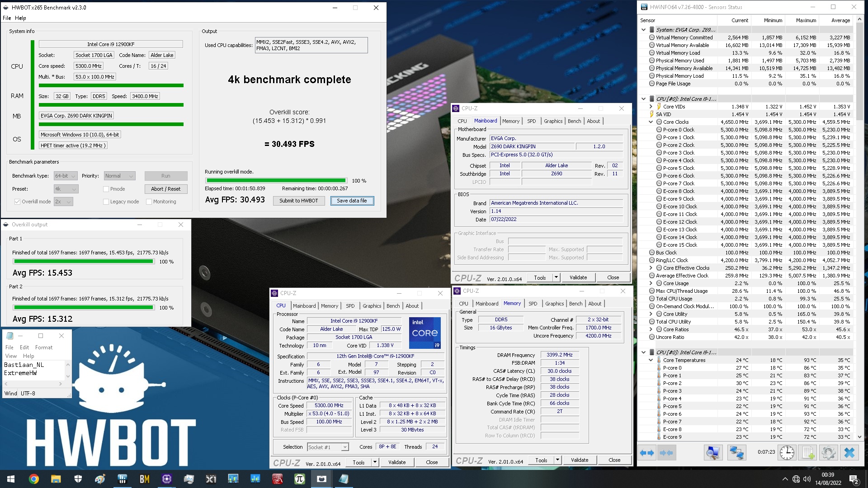Click HWiNFO reset clock icon

[787, 453]
